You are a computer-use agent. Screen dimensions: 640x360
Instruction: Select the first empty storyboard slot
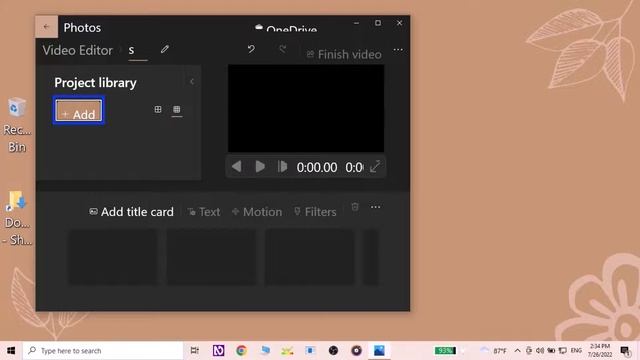(x=112, y=257)
